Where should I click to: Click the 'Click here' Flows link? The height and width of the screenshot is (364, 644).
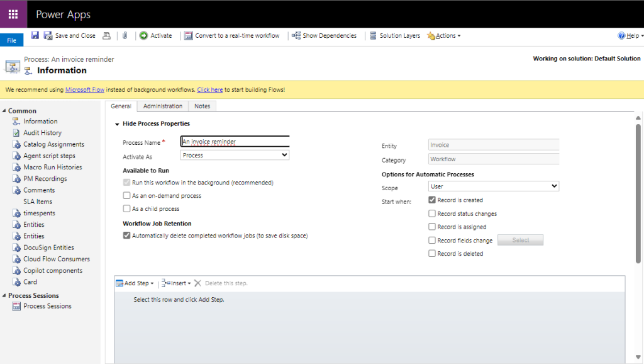[210, 89]
